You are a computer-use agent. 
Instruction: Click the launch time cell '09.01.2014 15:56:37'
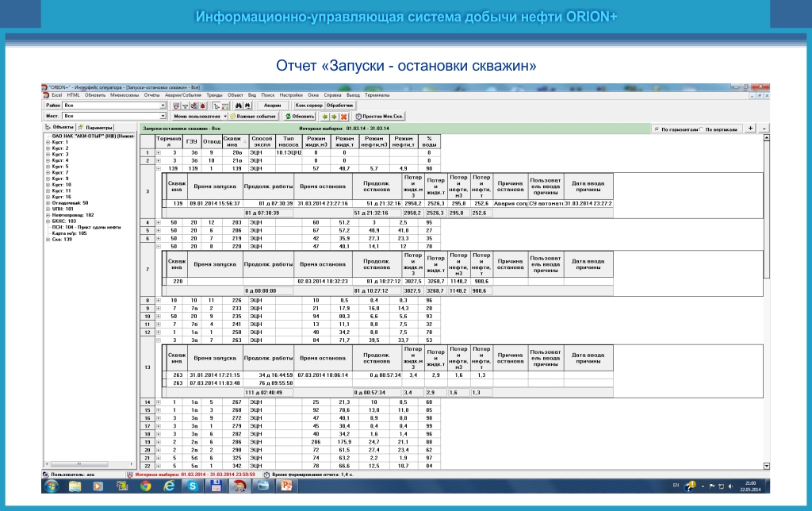215,204
